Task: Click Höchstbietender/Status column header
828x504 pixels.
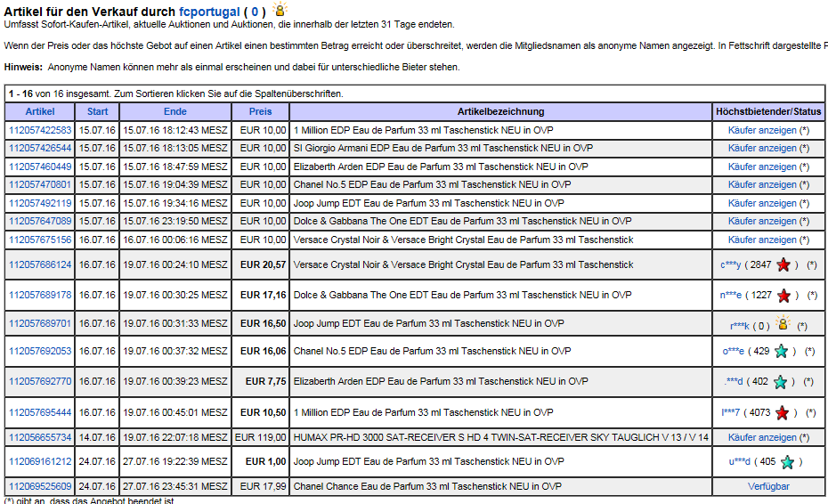Action: pos(768,111)
